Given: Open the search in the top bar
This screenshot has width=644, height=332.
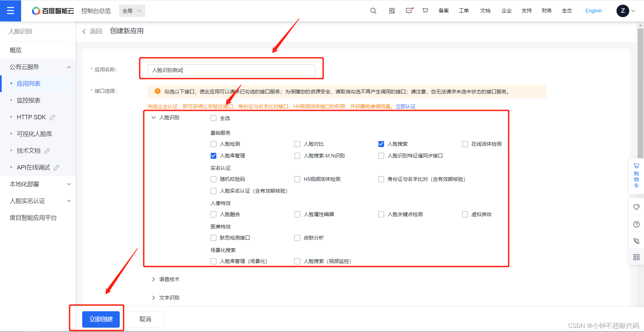Looking at the screenshot, I should click(373, 11).
